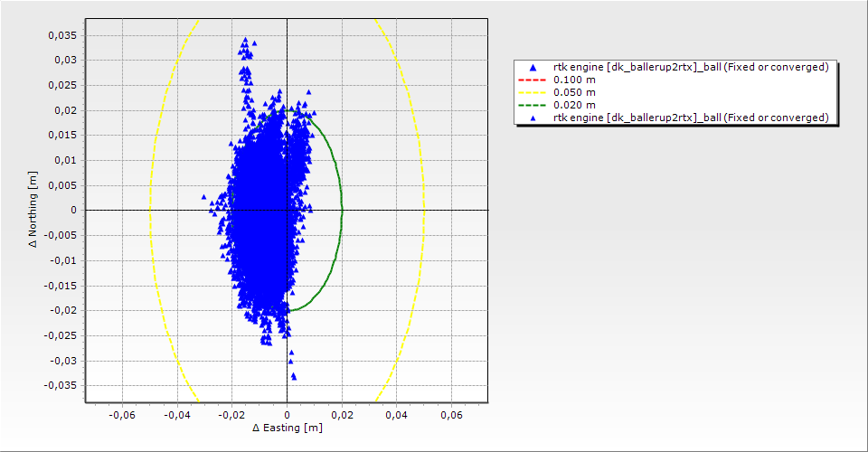
Task: Click the yellow dashed line legend swatch
Action: 532,92
